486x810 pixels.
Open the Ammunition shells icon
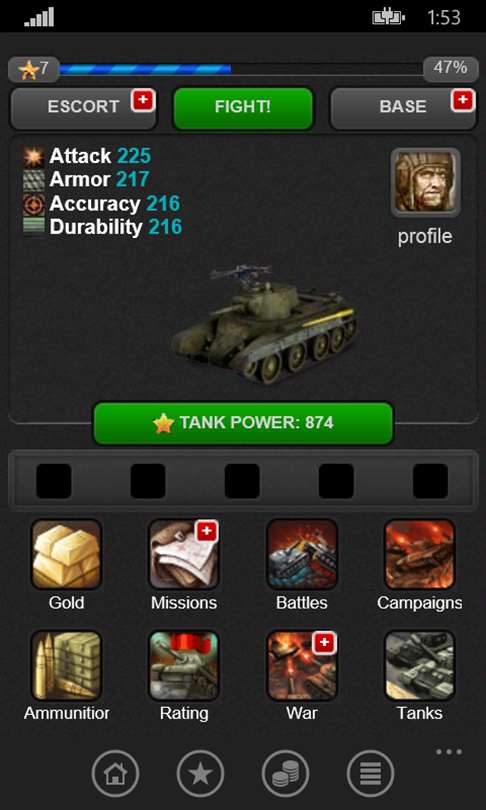click(66, 665)
